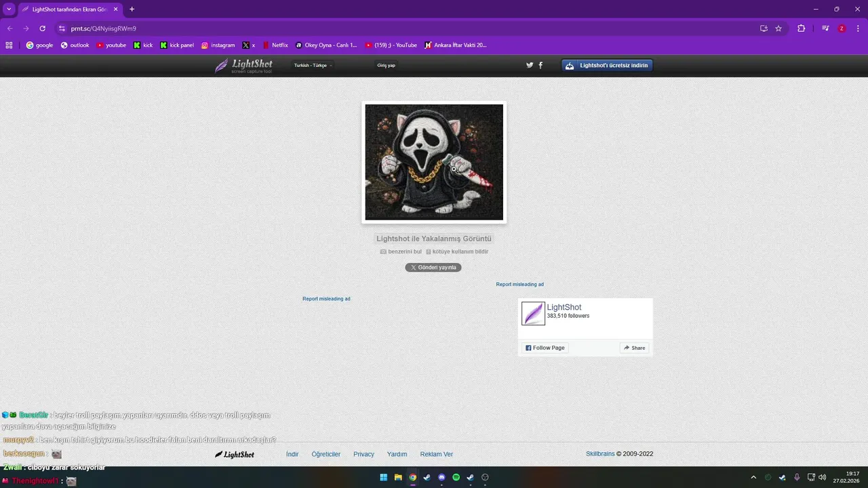Click Report misleading ad on the right
This screenshot has width=868, height=488.
click(x=519, y=285)
